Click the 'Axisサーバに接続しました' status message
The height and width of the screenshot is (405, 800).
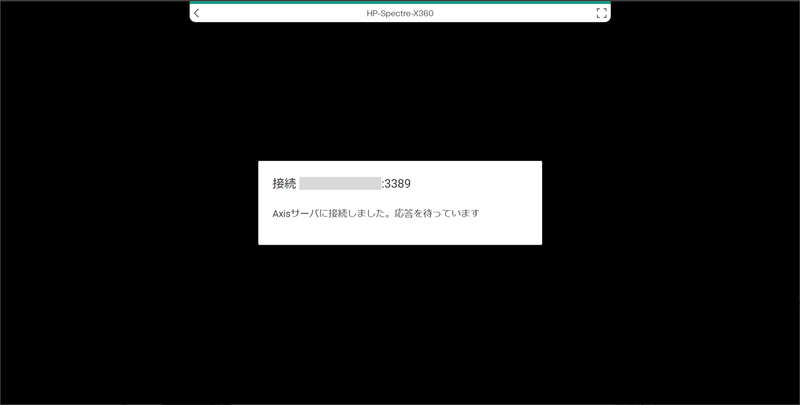[376, 213]
